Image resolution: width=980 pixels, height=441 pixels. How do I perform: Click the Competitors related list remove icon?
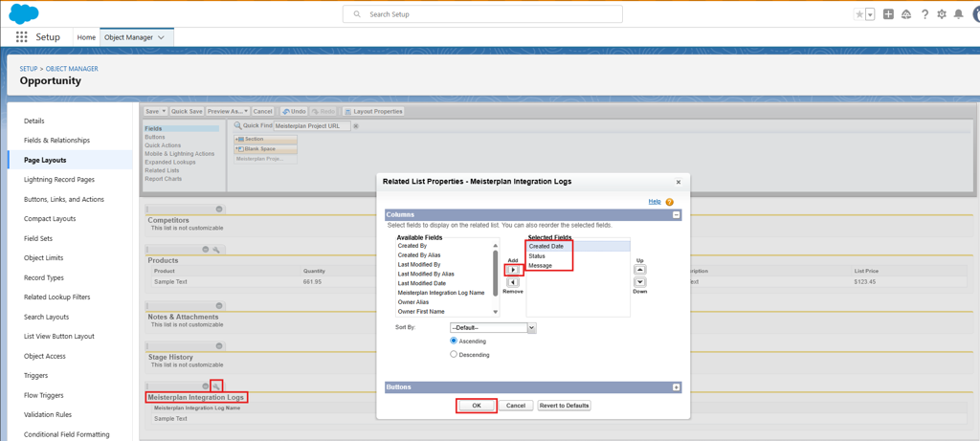pos(219,209)
